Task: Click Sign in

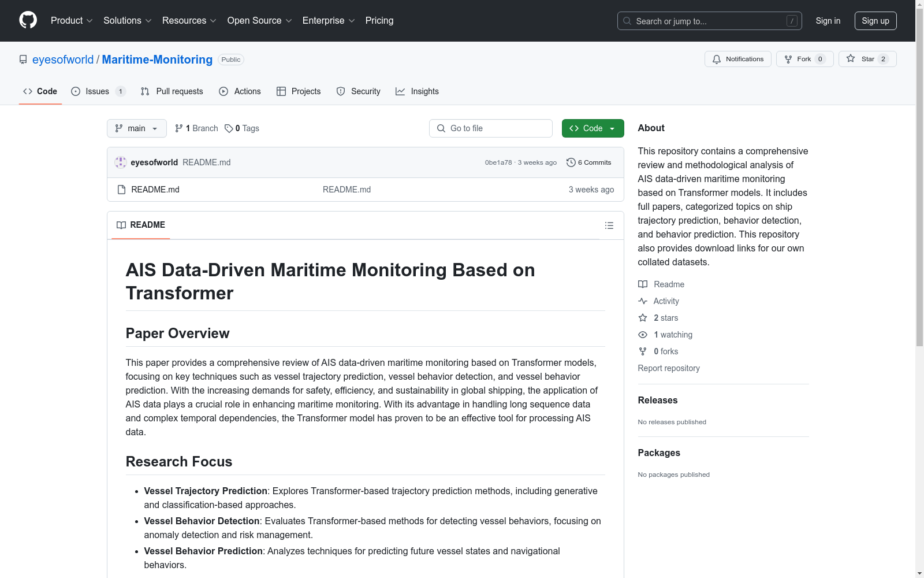Action: pos(828,21)
